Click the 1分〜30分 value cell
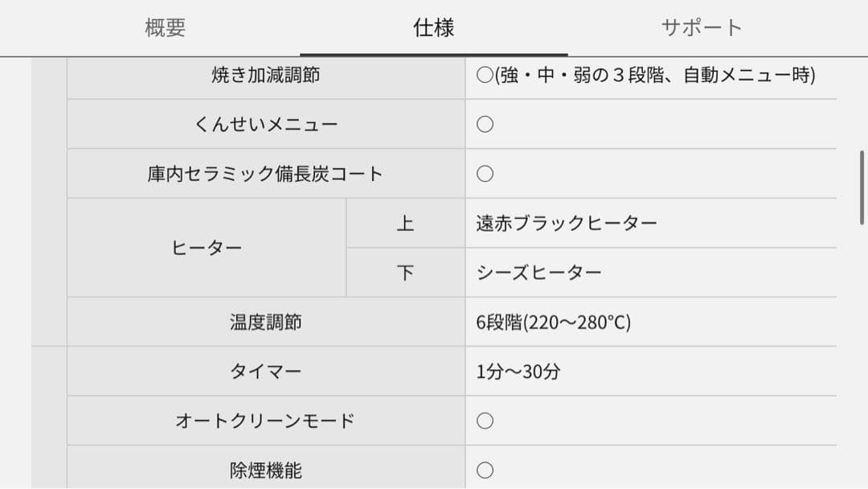Screen dimensions: 868x489 tap(519, 371)
